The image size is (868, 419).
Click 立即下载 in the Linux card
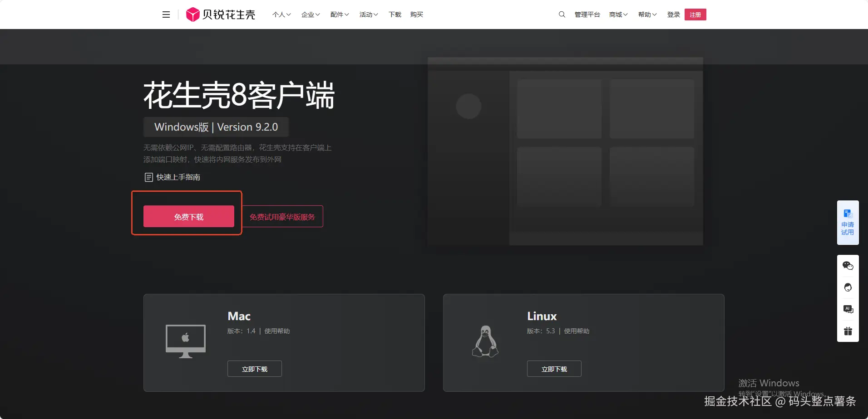tap(554, 369)
